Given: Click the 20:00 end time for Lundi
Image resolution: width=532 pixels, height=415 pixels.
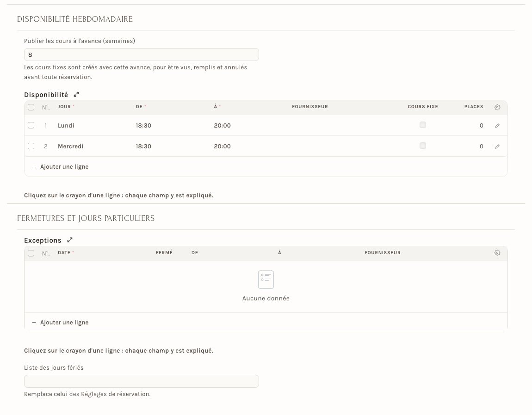Looking at the screenshot, I should coord(222,125).
